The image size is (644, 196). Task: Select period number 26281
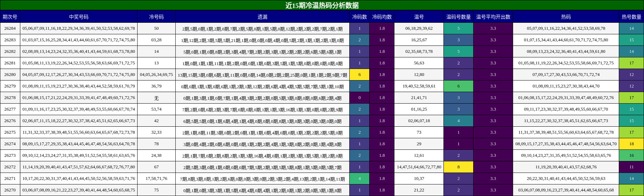tap(10, 63)
